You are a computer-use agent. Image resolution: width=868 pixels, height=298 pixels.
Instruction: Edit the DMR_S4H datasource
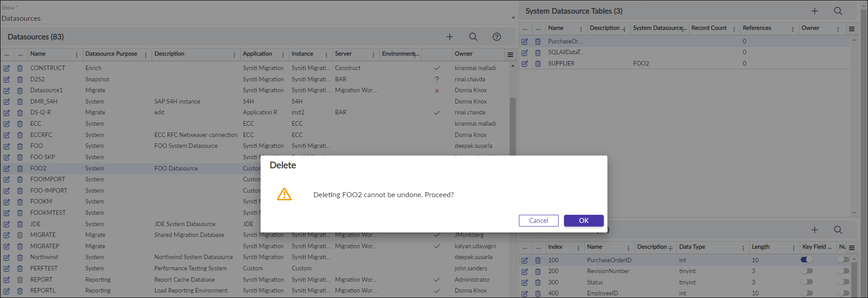[7, 102]
